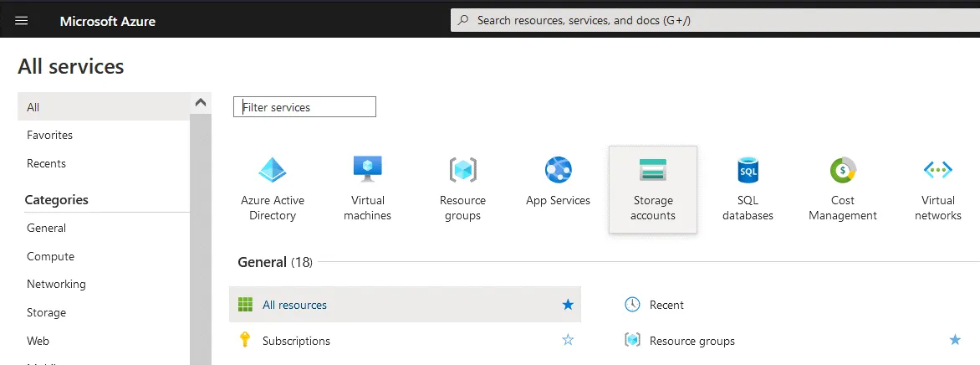This screenshot has width=980, height=365.
Task: Open Virtual networks icon
Action: tap(937, 171)
